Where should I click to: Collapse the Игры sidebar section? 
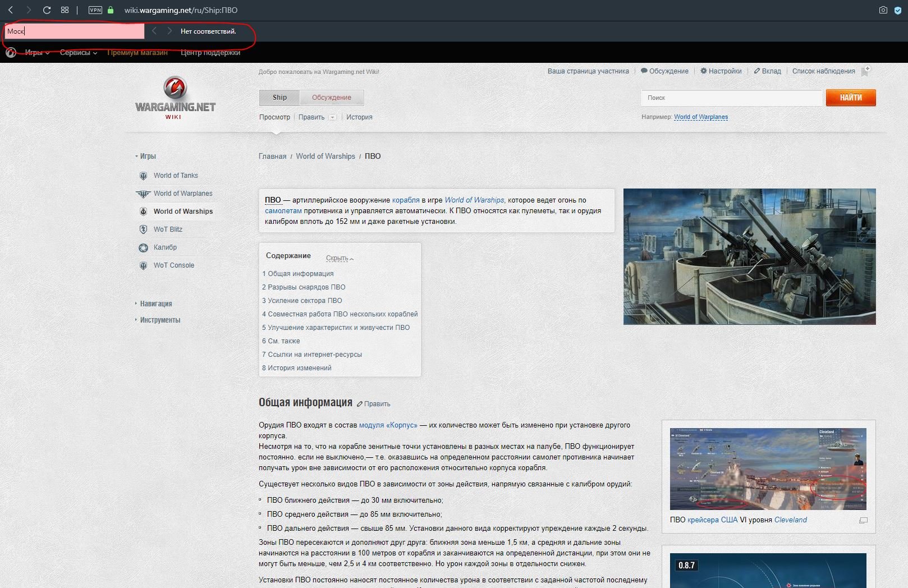pyautogui.click(x=145, y=156)
